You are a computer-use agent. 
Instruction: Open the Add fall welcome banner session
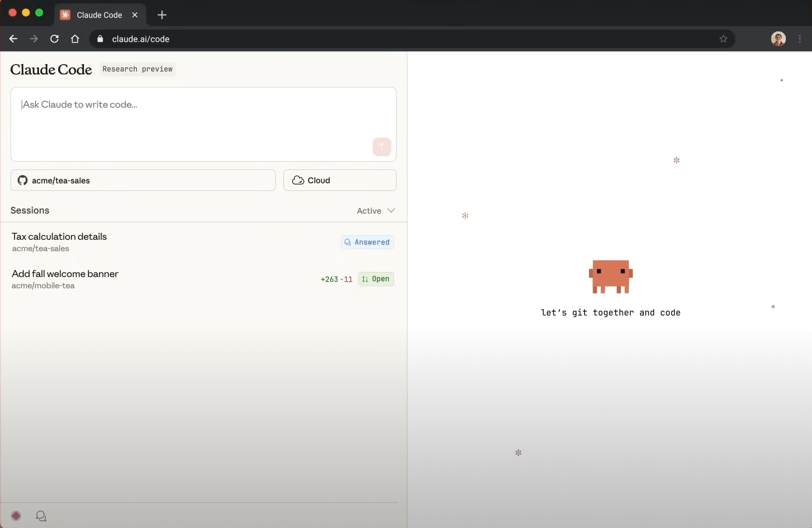(x=203, y=279)
